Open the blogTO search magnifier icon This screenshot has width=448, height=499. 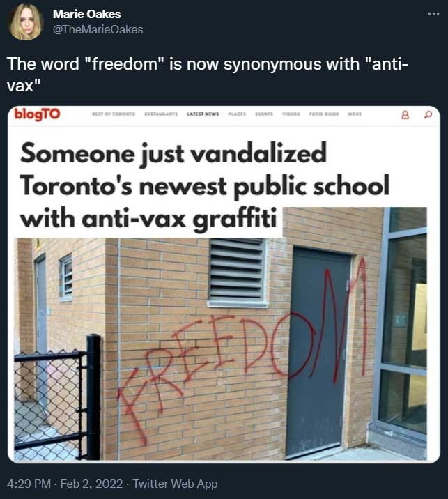click(x=428, y=114)
